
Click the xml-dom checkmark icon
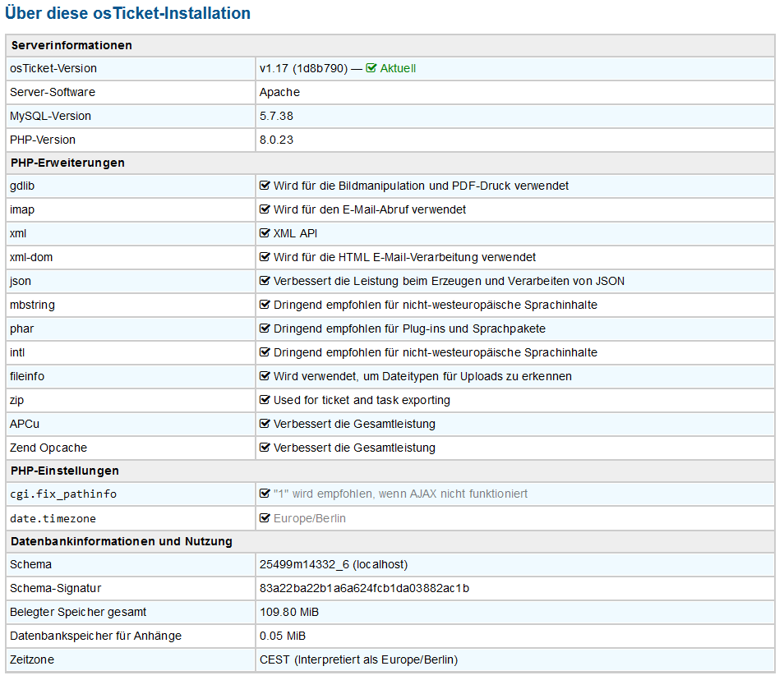265,257
